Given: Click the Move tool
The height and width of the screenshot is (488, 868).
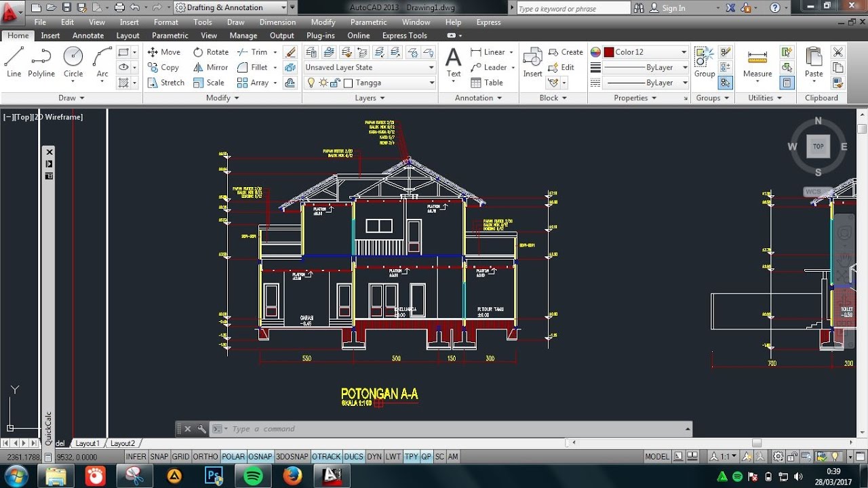Looking at the screenshot, I should tap(163, 52).
